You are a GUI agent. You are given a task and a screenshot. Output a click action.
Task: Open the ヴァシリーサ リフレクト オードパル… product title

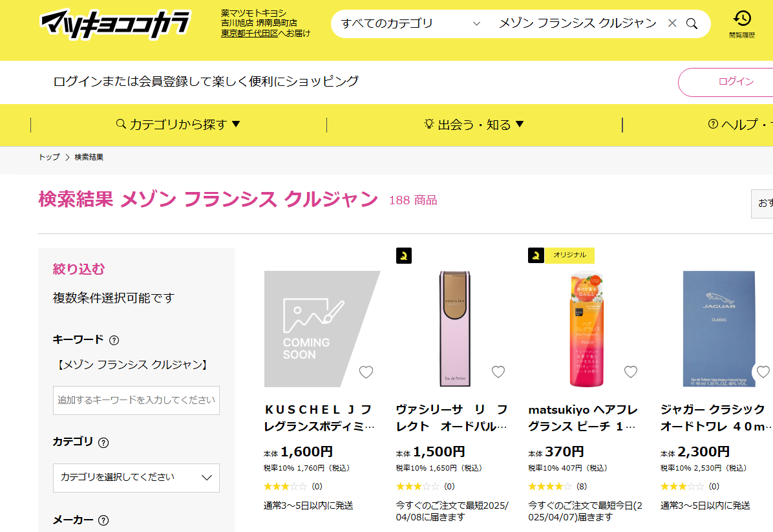pyautogui.click(x=452, y=418)
